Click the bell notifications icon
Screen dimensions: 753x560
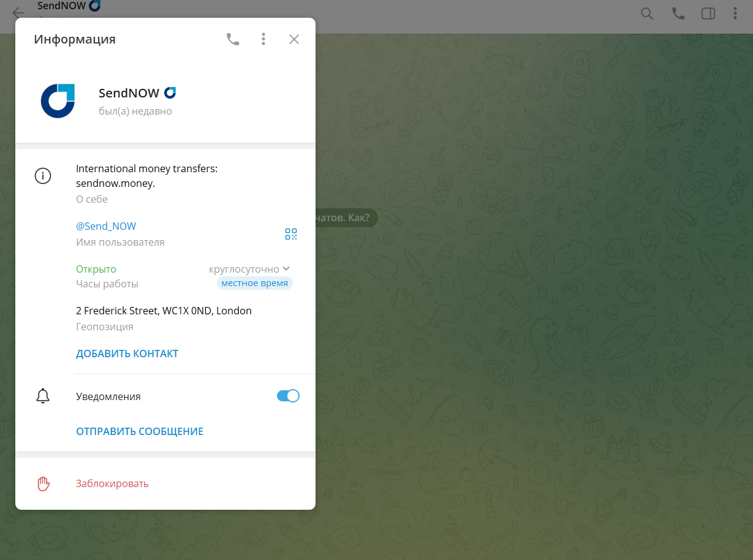click(x=43, y=396)
